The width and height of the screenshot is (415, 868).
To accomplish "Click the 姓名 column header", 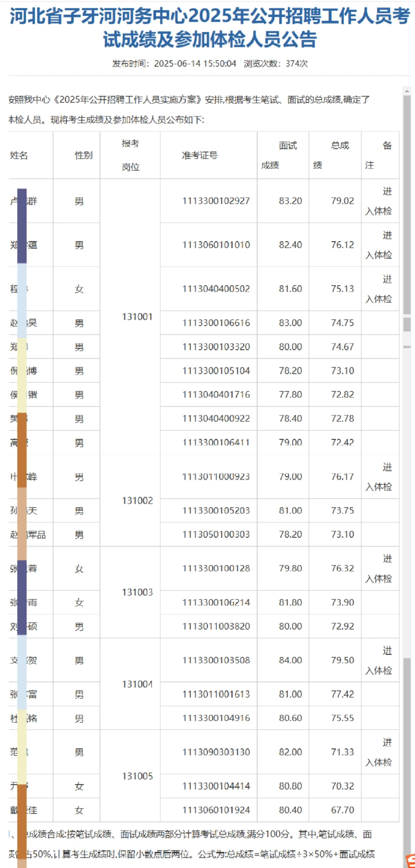I will pyautogui.click(x=19, y=155).
